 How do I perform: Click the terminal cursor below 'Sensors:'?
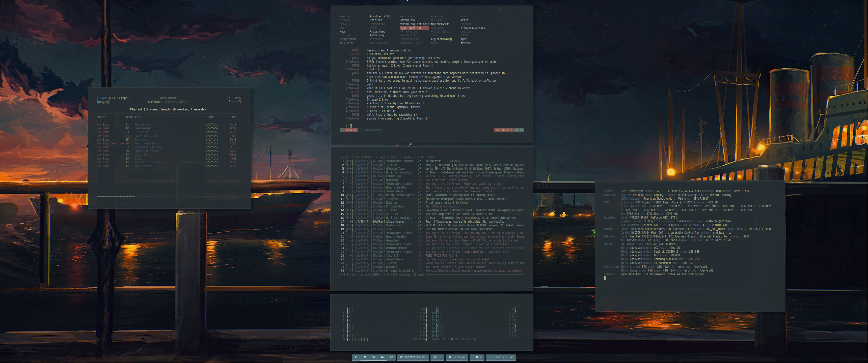coord(605,278)
